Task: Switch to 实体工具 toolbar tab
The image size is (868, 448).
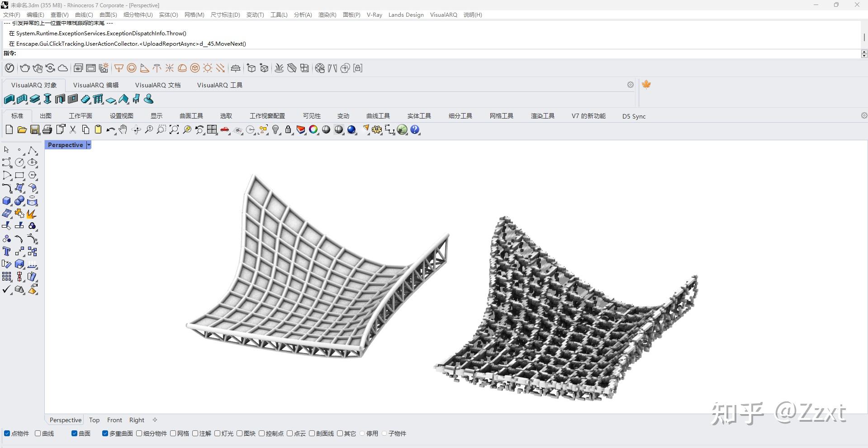Action: 419,116
